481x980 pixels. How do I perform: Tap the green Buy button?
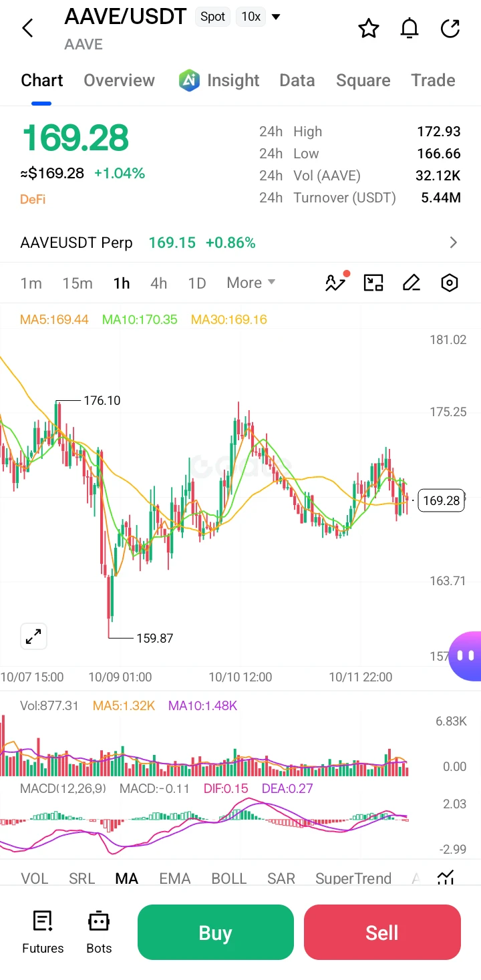216,932
